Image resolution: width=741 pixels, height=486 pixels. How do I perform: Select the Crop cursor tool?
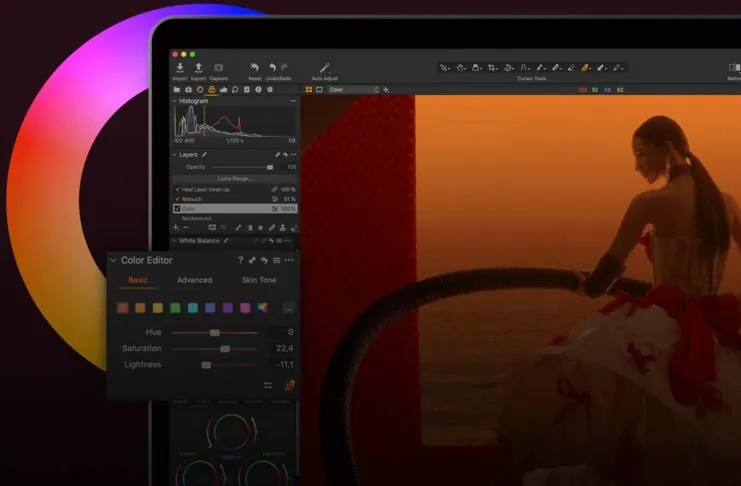point(492,68)
